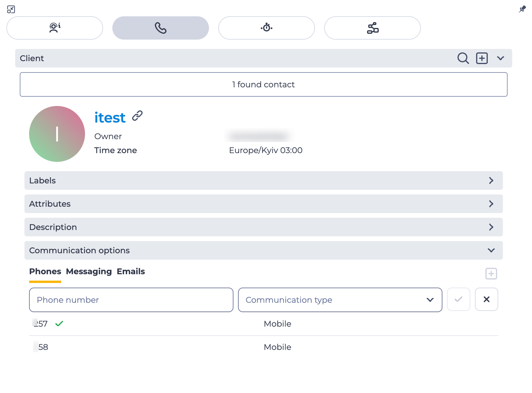Collapse Communication options section
Screen dimensions: 532x393
[x=264, y=250]
